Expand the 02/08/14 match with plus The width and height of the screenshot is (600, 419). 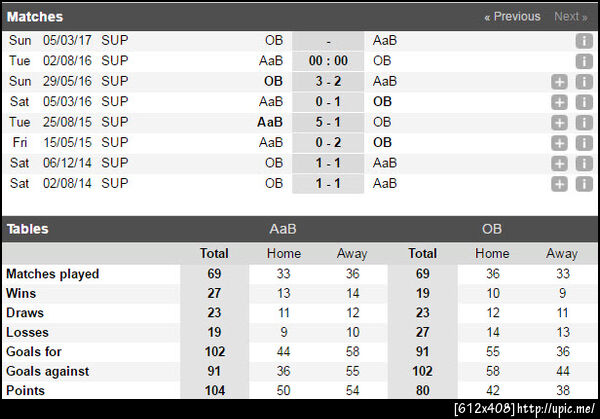click(560, 184)
